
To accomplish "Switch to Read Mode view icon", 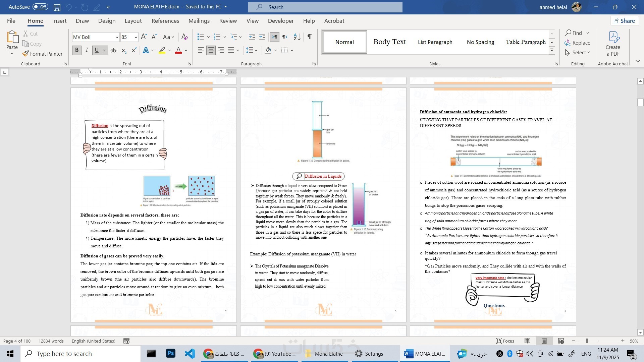I will pyautogui.click(x=527, y=341).
